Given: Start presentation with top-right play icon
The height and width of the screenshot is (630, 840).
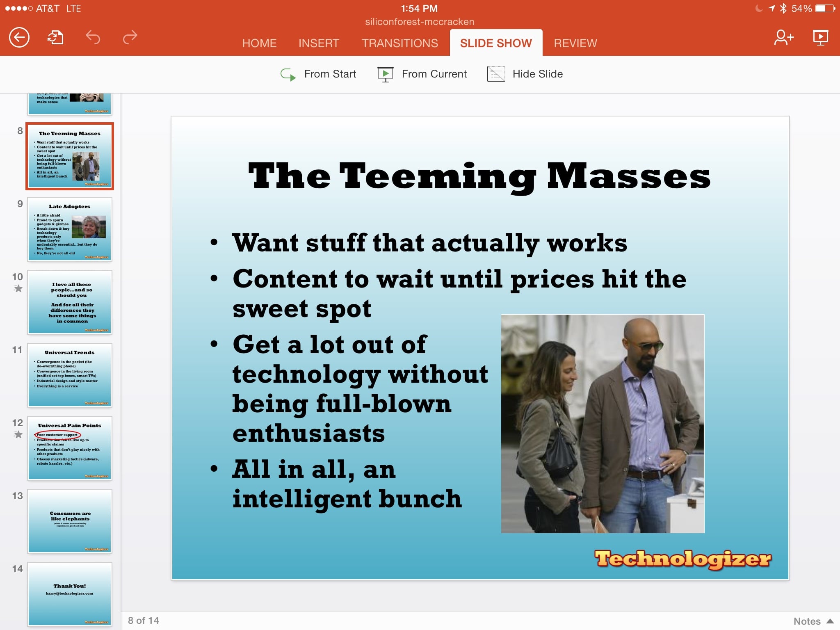Looking at the screenshot, I should pyautogui.click(x=820, y=38).
